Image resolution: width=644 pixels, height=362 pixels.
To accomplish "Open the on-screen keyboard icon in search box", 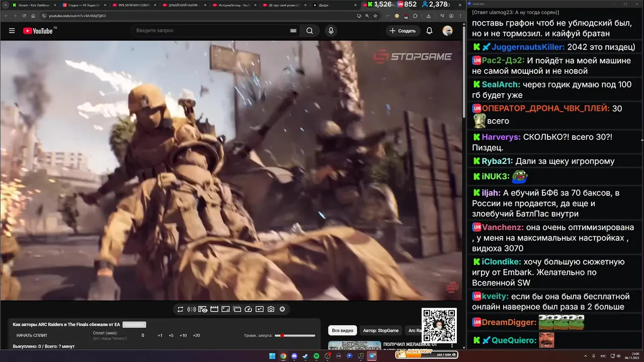I will click(x=293, y=31).
